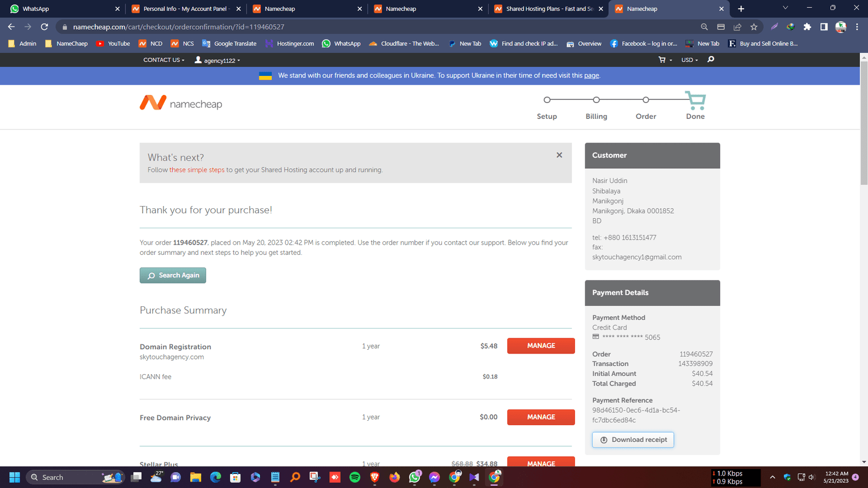This screenshot has width=868, height=488.
Task: Click the share page icon in address bar
Action: (x=737, y=27)
